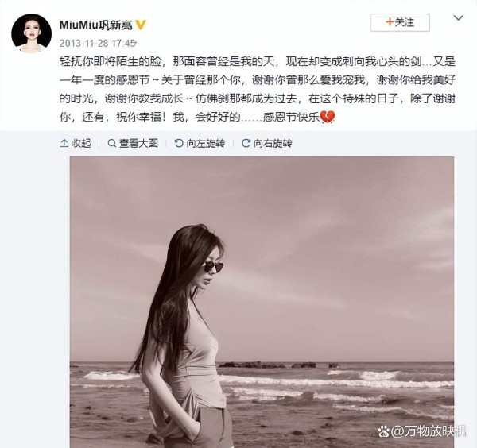This screenshot has height=448, width=477.
Task: Follow the user with +关注 button
Action: click(400, 22)
